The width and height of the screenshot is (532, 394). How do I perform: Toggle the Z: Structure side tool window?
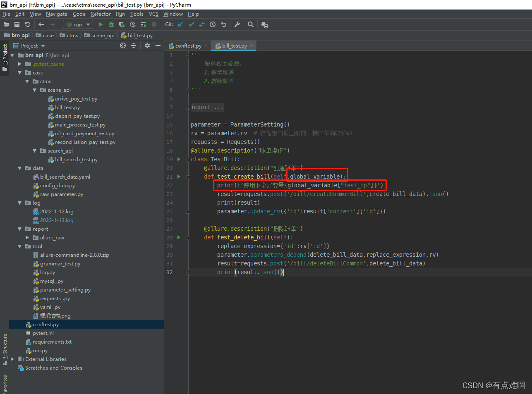tap(5, 349)
